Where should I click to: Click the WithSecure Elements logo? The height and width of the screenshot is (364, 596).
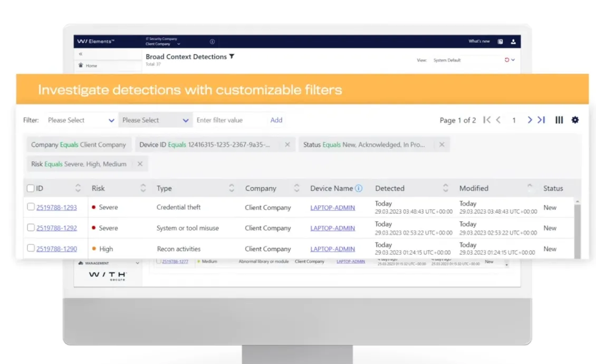[x=95, y=41]
